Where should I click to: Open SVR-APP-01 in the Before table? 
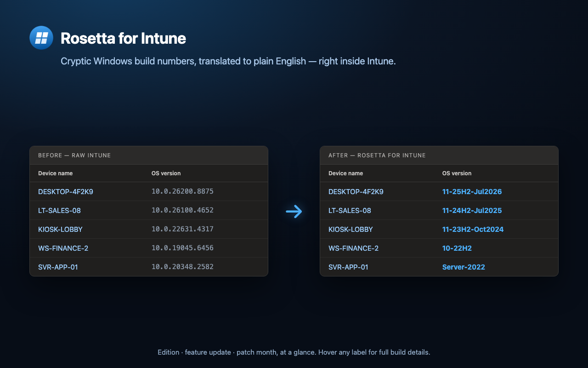[58, 267]
